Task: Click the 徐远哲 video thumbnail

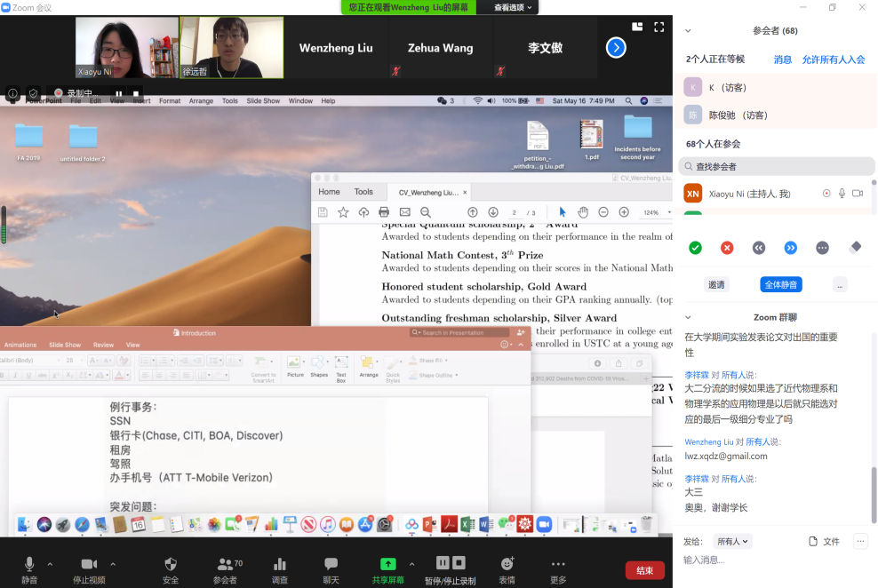Action: pos(231,48)
